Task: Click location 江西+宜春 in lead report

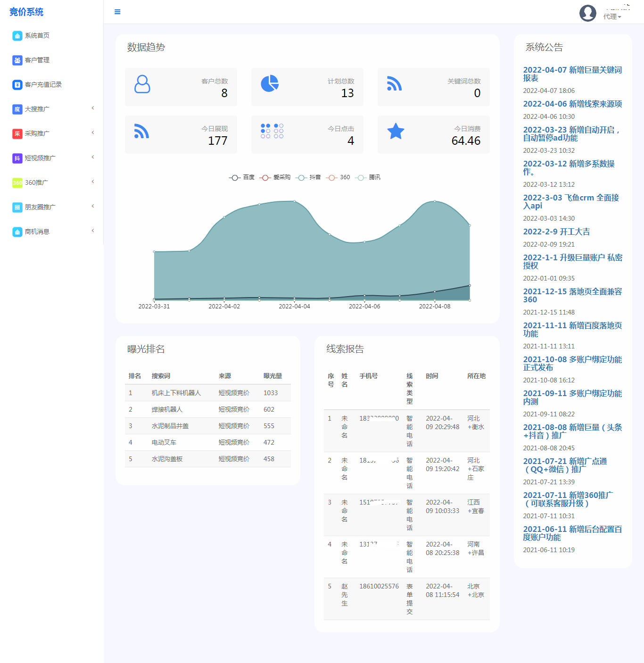Action: (x=476, y=506)
